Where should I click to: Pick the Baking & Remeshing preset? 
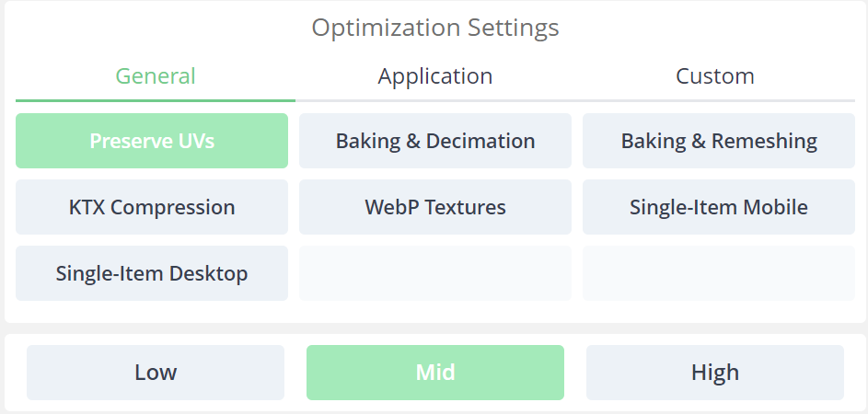[719, 141]
